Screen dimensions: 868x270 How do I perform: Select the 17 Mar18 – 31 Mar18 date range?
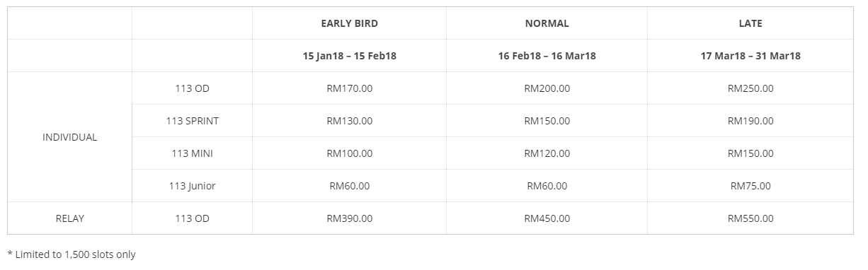coord(750,56)
